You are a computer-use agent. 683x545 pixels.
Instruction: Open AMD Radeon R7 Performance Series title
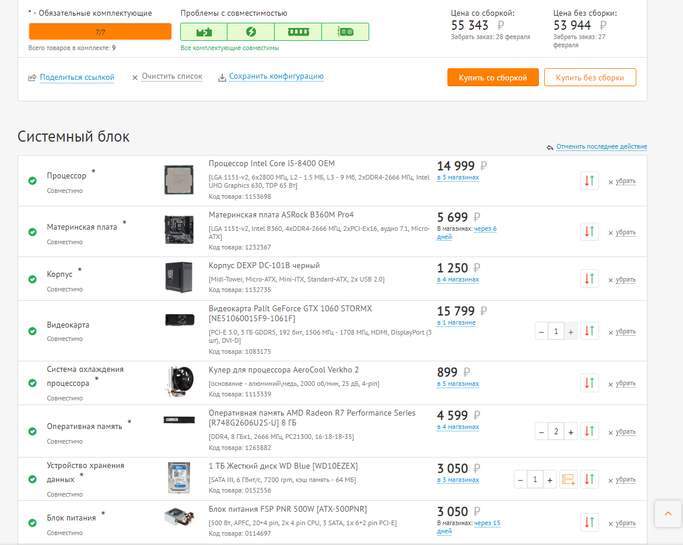click(312, 417)
